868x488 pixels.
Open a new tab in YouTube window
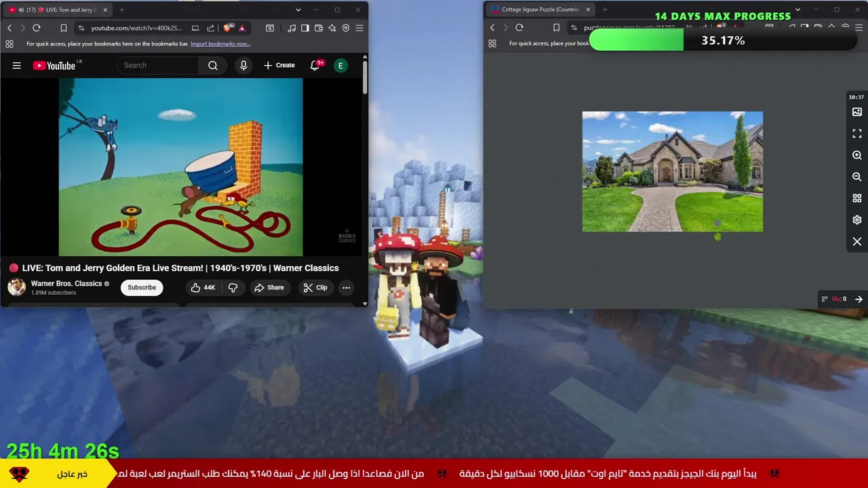point(122,9)
